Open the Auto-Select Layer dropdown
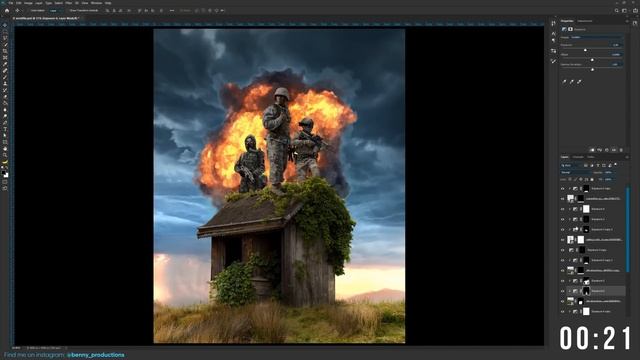 coord(55,11)
